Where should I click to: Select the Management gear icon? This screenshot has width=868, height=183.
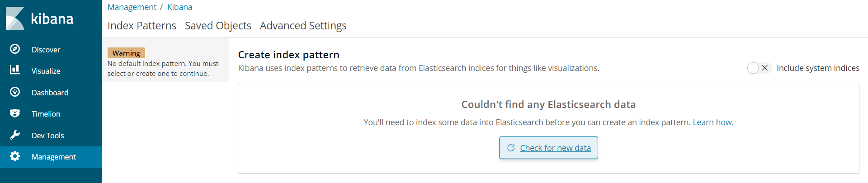pyautogui.click(x=15, y=156)
